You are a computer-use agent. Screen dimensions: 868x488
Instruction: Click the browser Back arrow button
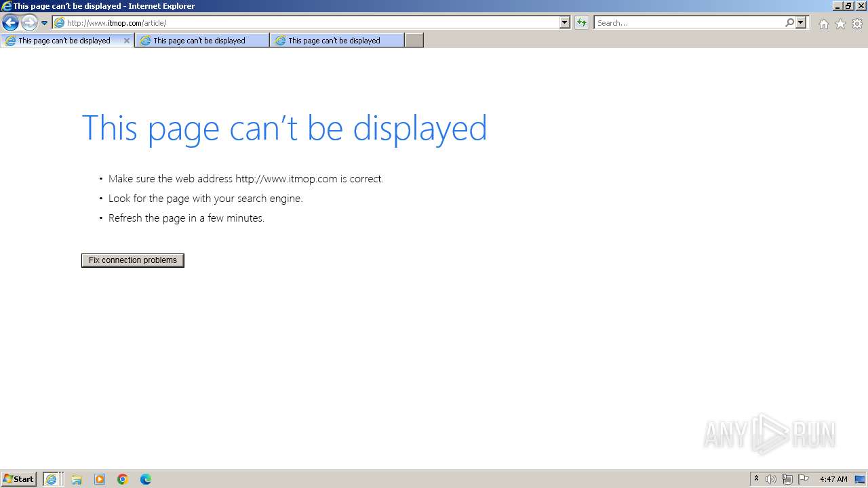[x=10, y=23]
